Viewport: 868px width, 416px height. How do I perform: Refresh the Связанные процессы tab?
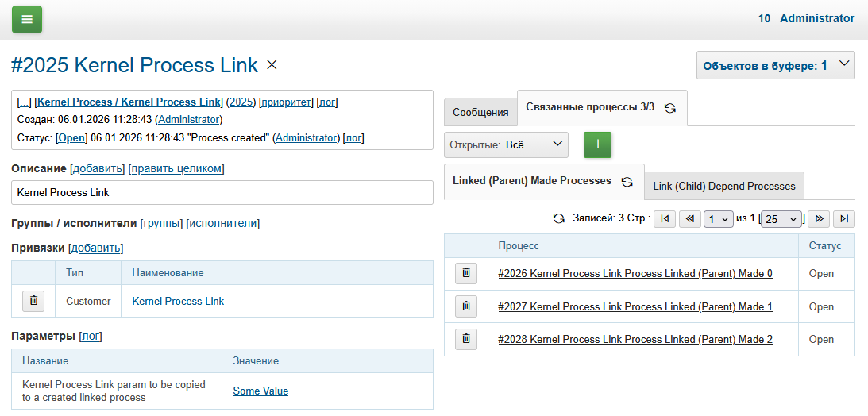[x=670, y=108]
